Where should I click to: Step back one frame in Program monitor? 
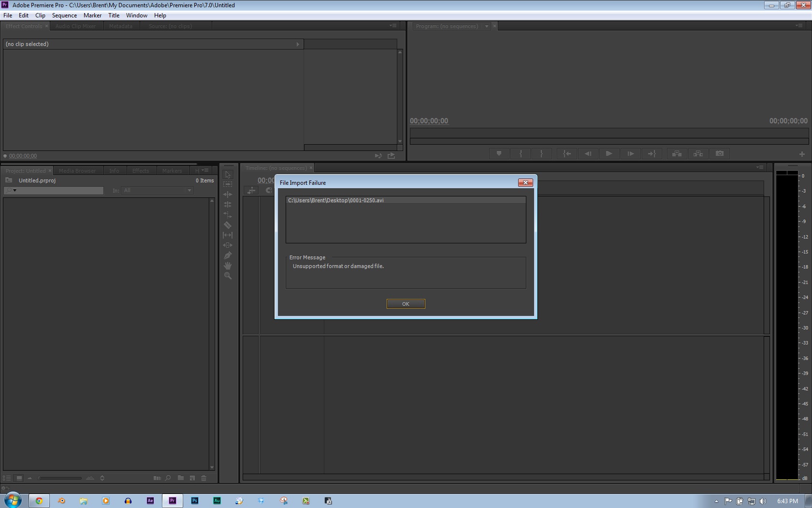(588, 154)
